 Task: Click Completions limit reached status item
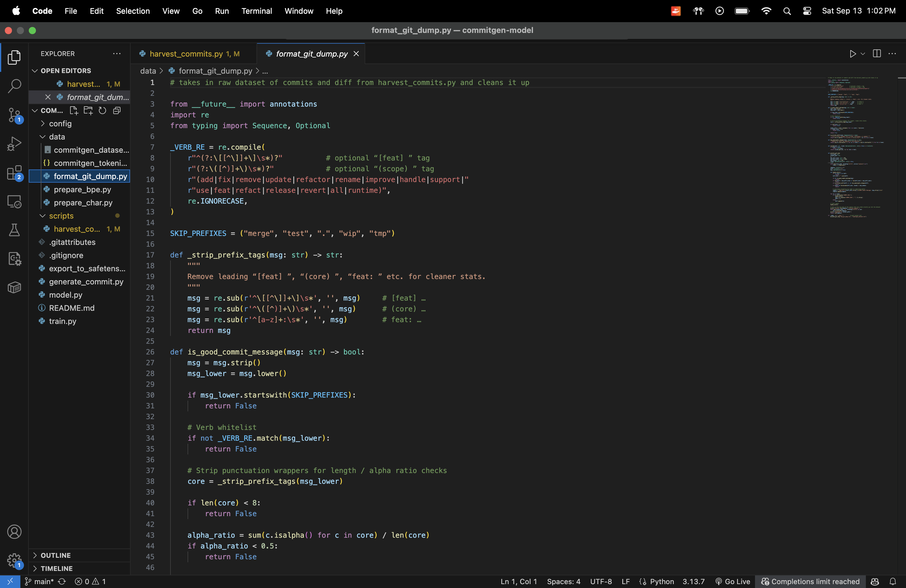point(810,581)
